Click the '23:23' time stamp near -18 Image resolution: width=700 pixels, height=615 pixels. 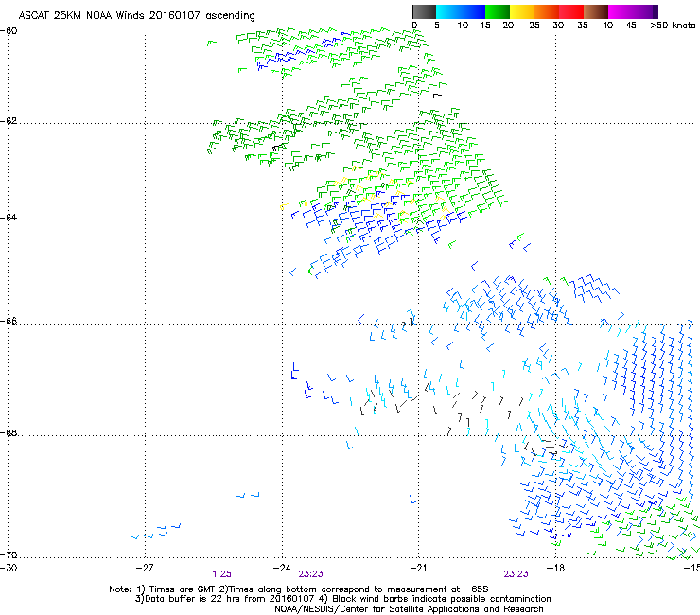(x=516, y=574)
